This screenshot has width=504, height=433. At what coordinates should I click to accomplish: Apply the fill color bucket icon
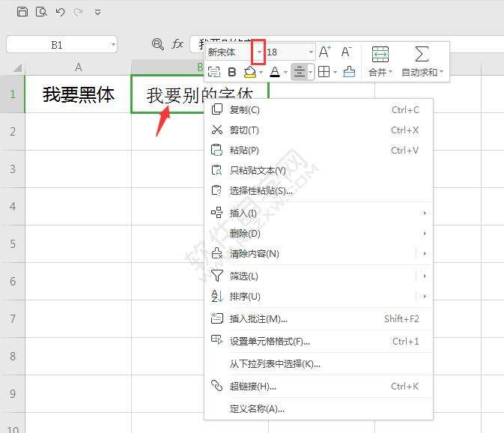(x=250, y=72)
